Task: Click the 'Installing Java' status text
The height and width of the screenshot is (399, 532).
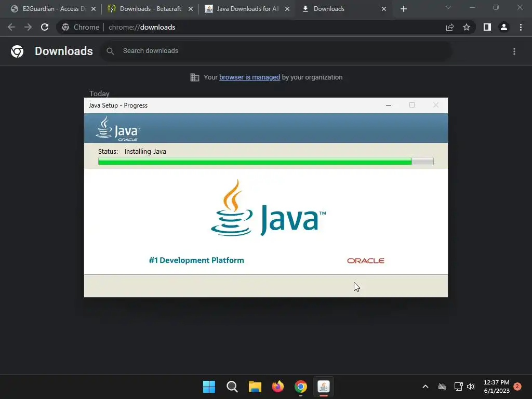Action: point(145,152)
